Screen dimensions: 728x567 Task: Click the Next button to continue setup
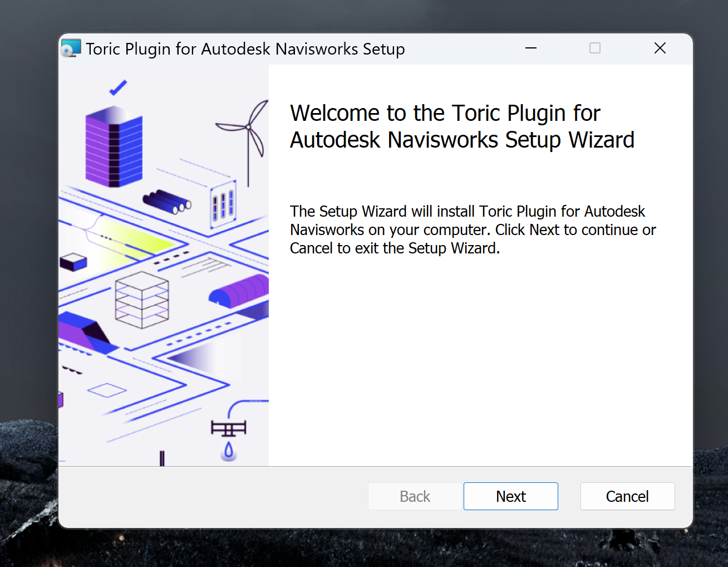pyautogui.click(x=510, y=496)
